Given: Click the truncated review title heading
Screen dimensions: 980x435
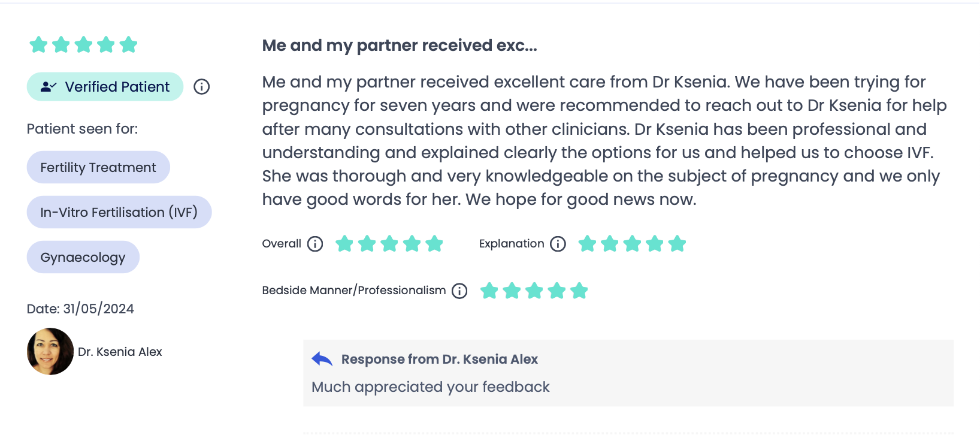Looking at the screenshot, I should pos(400,46).
